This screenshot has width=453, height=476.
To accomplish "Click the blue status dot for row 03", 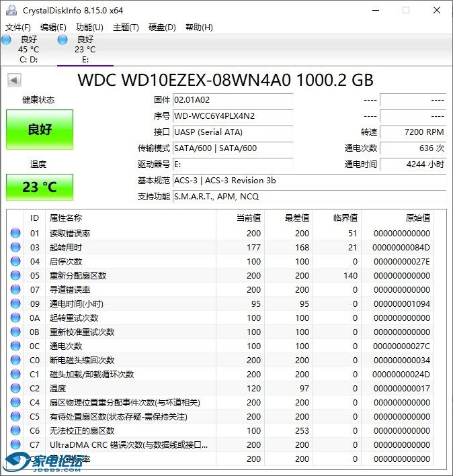I will point(15,247).
